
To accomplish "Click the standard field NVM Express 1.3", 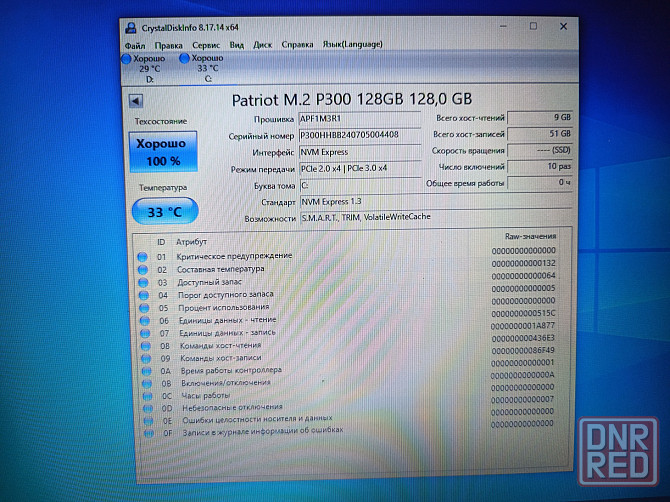I will click(x=436, y=201).
